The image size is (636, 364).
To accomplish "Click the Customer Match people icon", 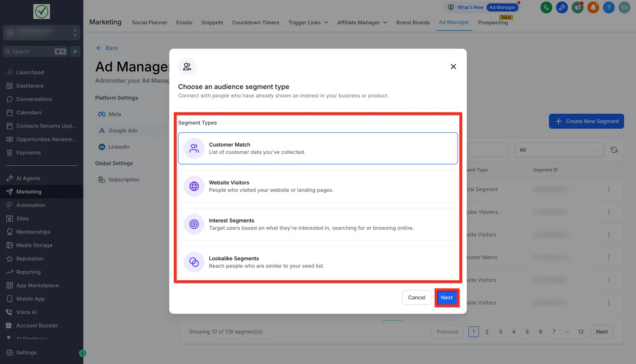I will pos(194,148).
